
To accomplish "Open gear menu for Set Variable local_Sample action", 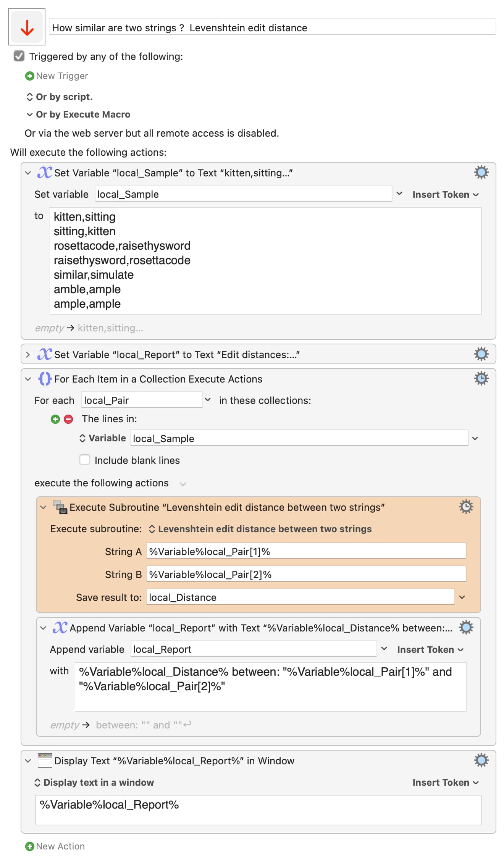I will [x=481, y=173].
